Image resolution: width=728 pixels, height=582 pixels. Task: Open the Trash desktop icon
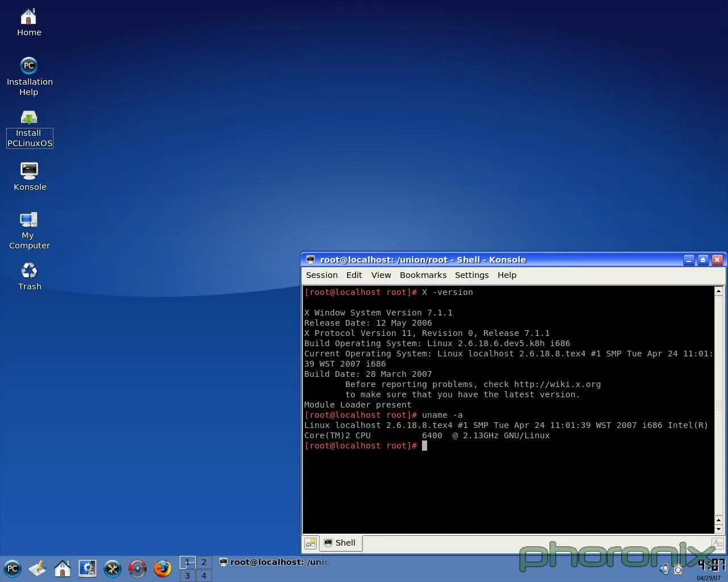point(30,276)
